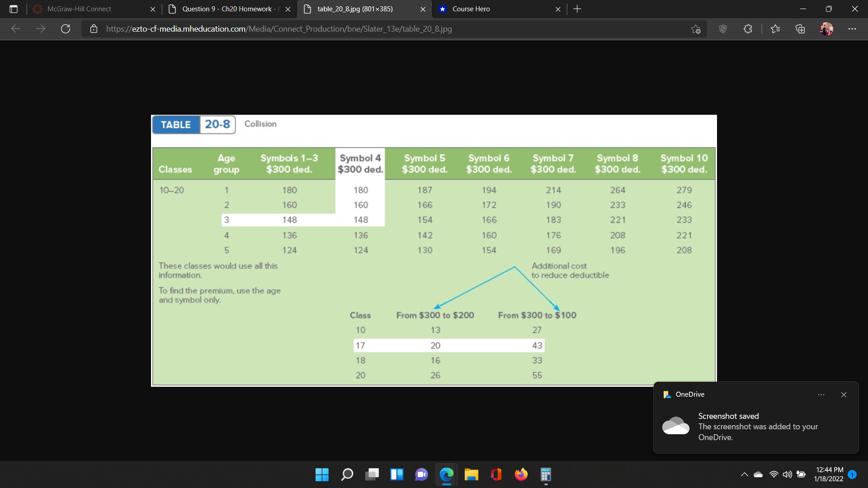868x488 pixels.
Task: Switch to the McGraw-Hill Connect tab
Action: pyautogui.click(x=79, y=9)
